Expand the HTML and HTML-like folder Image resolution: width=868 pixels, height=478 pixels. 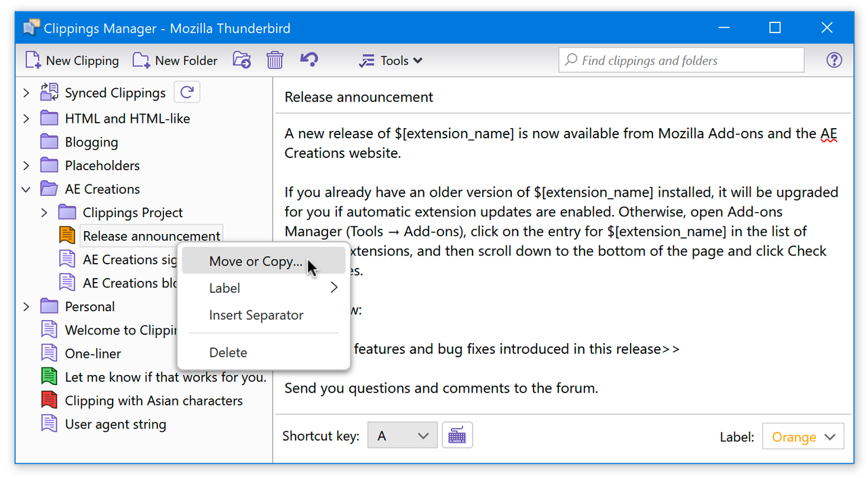point(26,119)
